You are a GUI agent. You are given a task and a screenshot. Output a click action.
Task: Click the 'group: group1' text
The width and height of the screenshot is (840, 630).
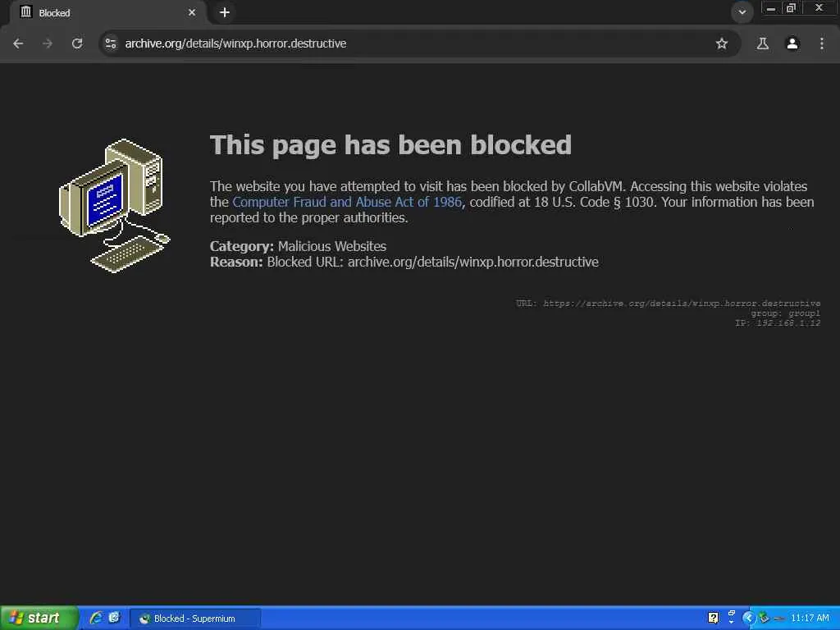point(785,313)
